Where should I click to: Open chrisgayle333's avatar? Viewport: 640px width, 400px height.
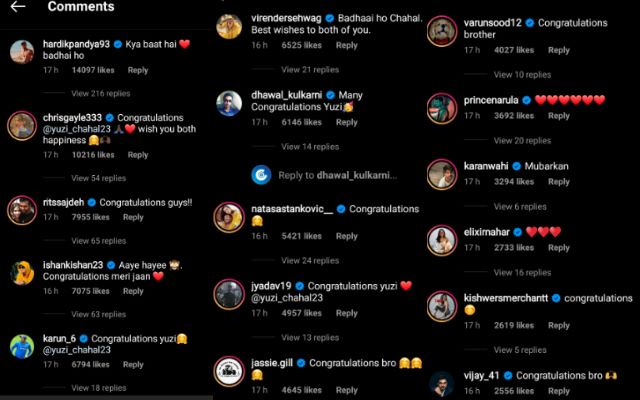22,126
